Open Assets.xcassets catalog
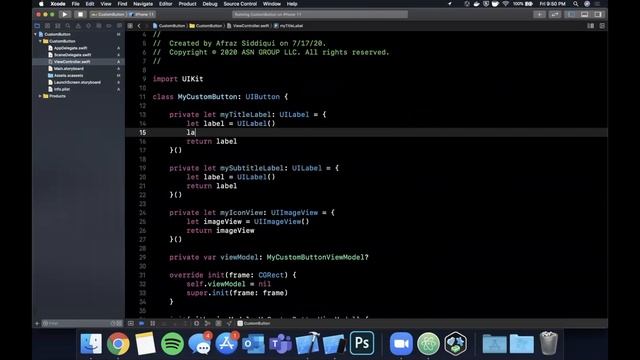 click(68, 76)
